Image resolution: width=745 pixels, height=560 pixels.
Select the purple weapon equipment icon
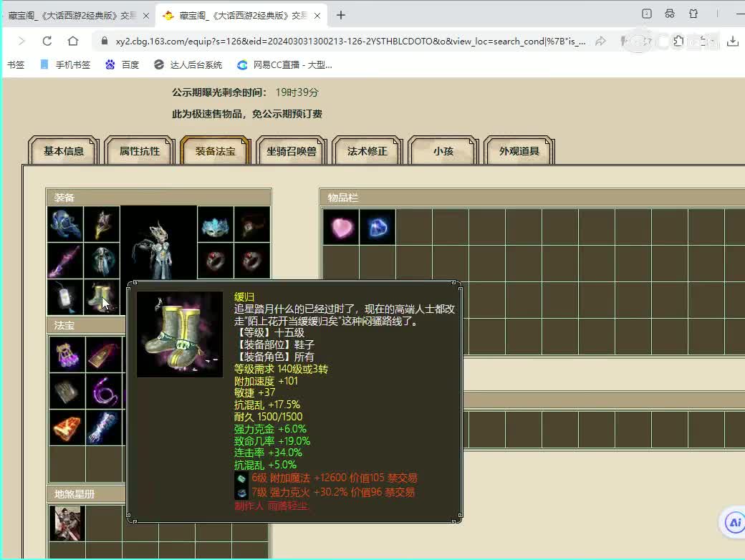point(66,261)
